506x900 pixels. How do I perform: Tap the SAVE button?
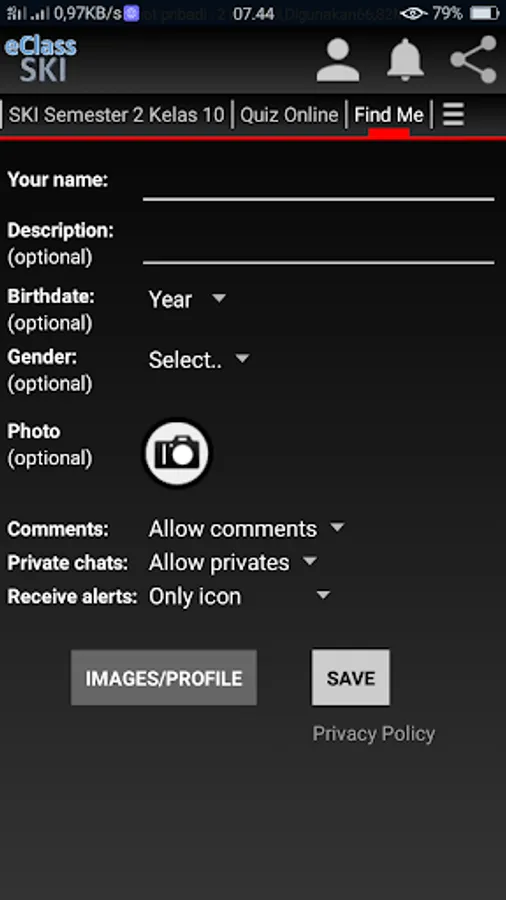351,678
